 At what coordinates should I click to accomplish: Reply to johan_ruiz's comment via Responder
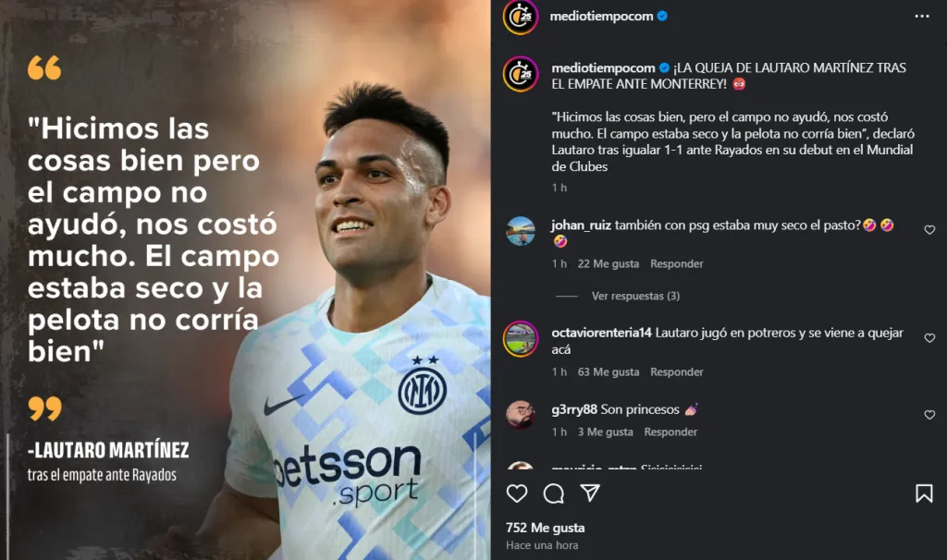[676, 263]
